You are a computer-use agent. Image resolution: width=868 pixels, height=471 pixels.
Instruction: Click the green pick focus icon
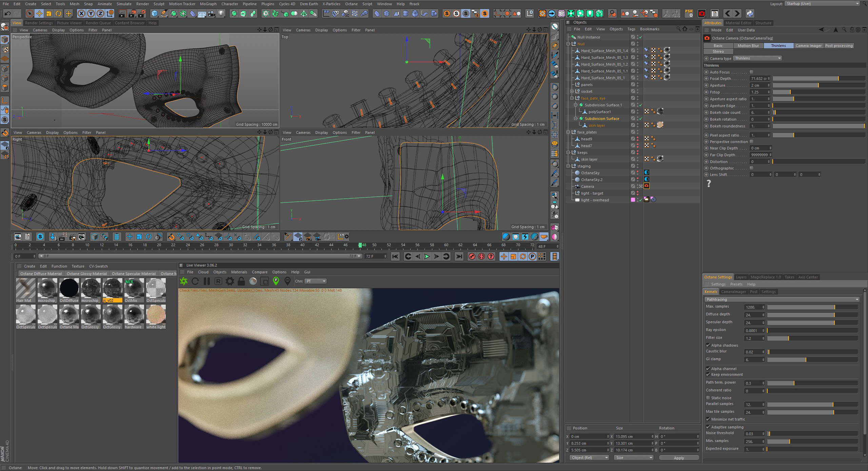click(x=276, y=281)
